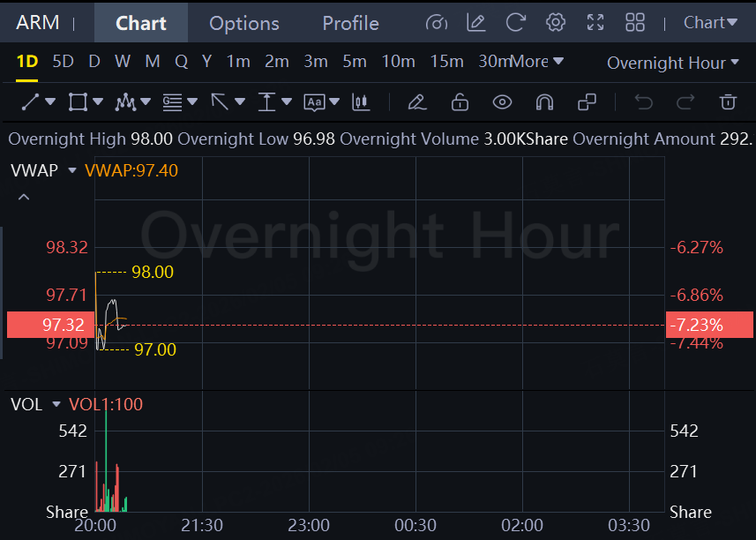Open the Chart tab
Viewport: 756px width, 540px height.
pos(141,23)
